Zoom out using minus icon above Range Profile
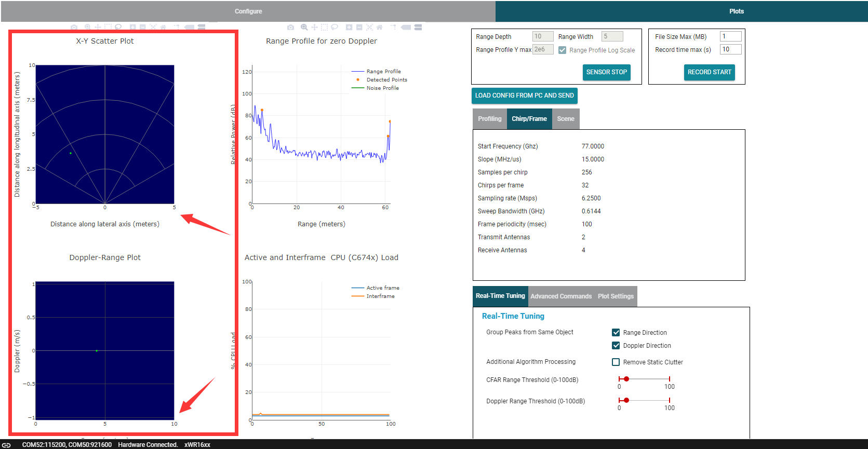Screen dimensions: 868x449 (x=359, y=27)
